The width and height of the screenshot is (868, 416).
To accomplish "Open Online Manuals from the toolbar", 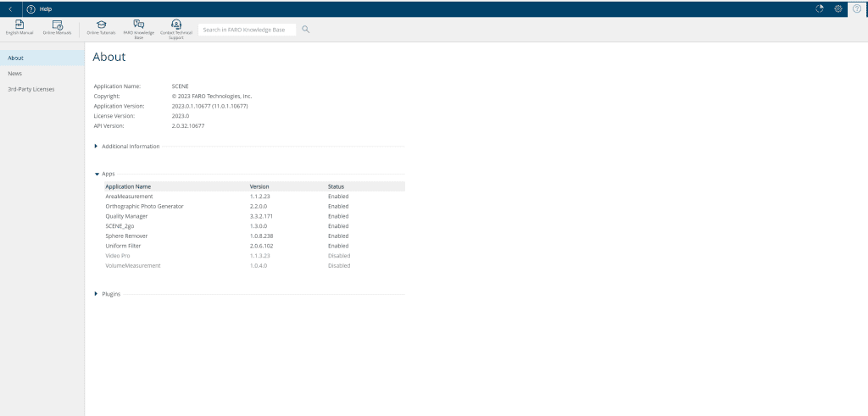I will click(58, 25).
